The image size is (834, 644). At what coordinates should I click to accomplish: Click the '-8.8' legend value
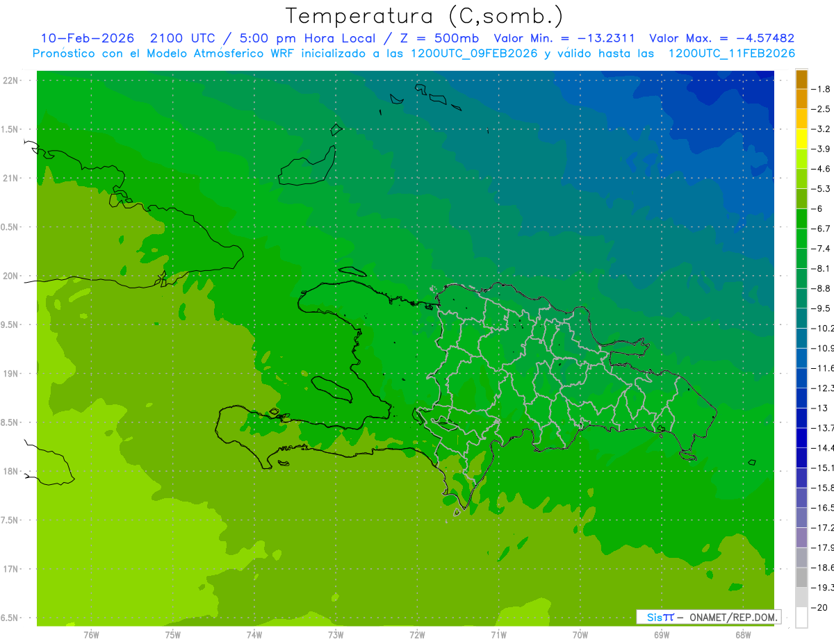(821, 288)
